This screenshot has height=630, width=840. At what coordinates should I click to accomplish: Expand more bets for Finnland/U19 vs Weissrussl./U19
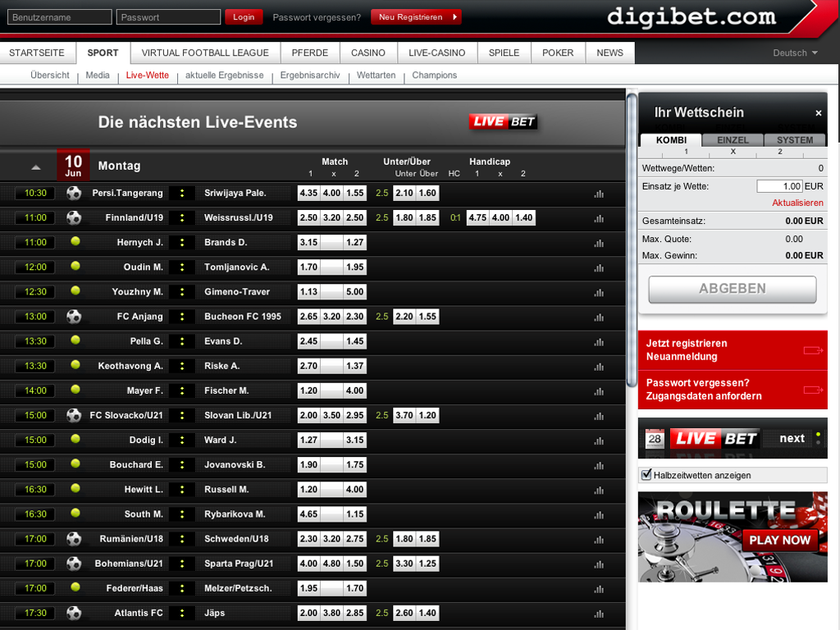click(182, 217)
